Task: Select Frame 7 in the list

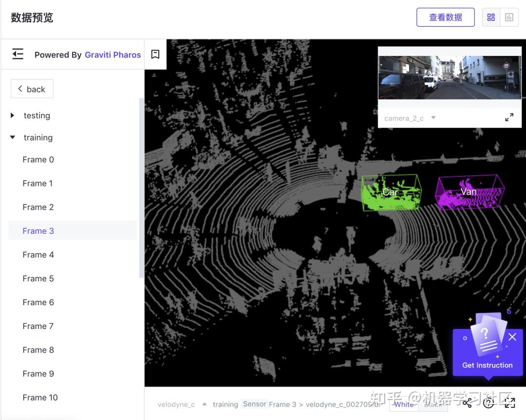Action: [38, 326]
